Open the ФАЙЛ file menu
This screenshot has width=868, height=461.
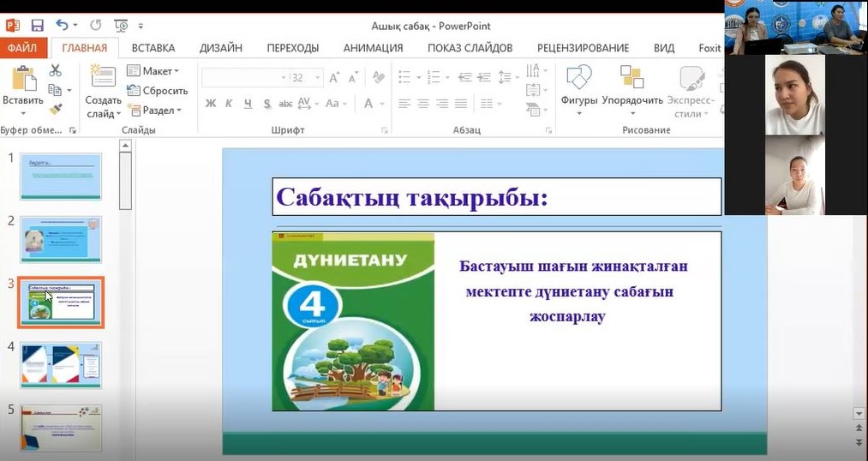22,48
